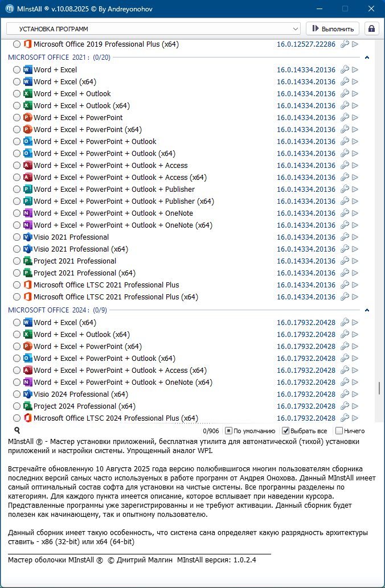Open the УСТАНОВКА ПРОГРАММ dropdown
385x588 pixels.
(x=153, y=29)
